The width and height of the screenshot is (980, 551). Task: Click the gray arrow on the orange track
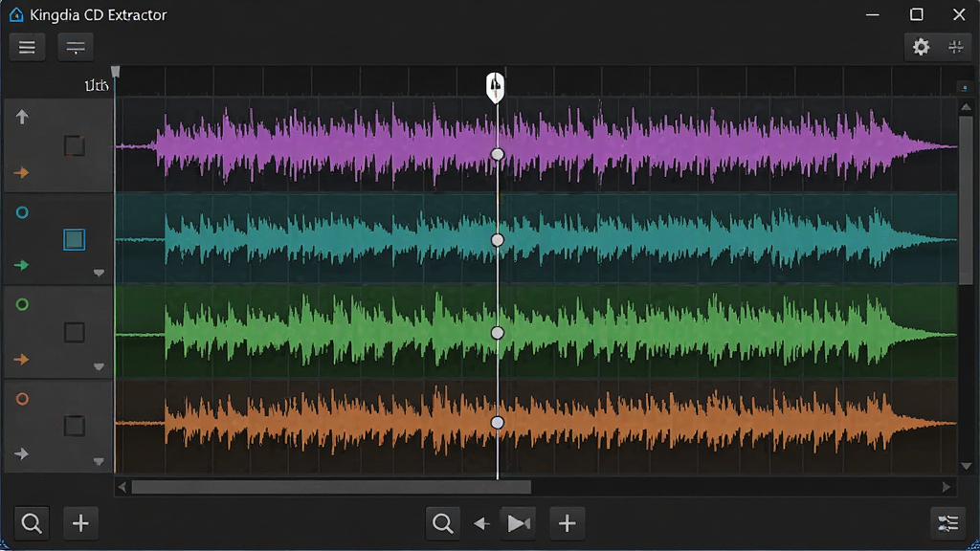[x=22, y=453]
